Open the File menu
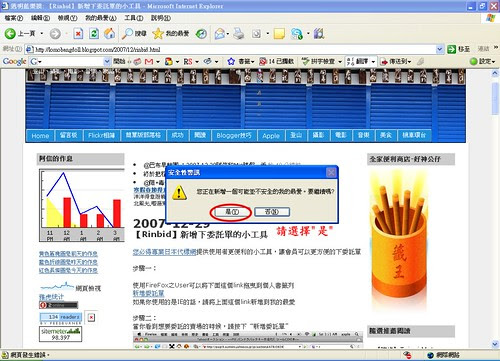Viewport: 500px width, 361px height. point(14,18)
